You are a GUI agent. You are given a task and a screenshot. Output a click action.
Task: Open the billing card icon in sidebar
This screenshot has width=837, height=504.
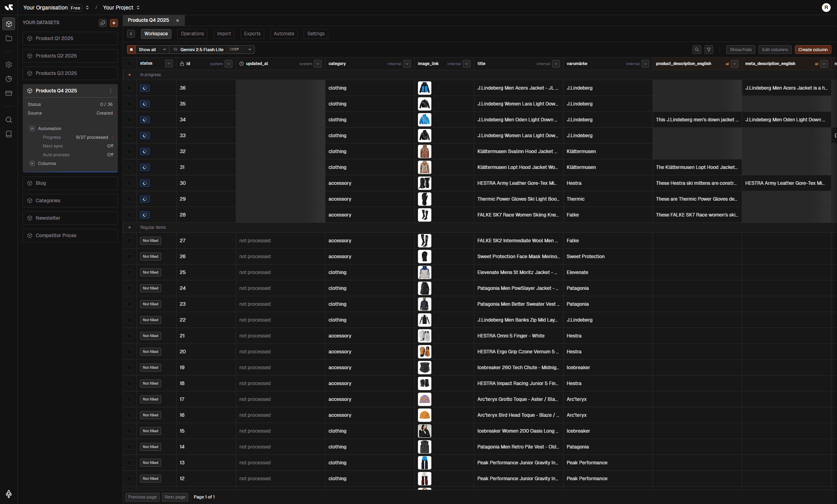coord(9,93)
